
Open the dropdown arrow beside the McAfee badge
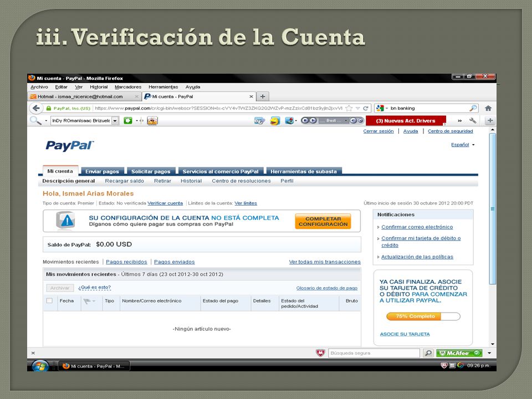[489, 353]
